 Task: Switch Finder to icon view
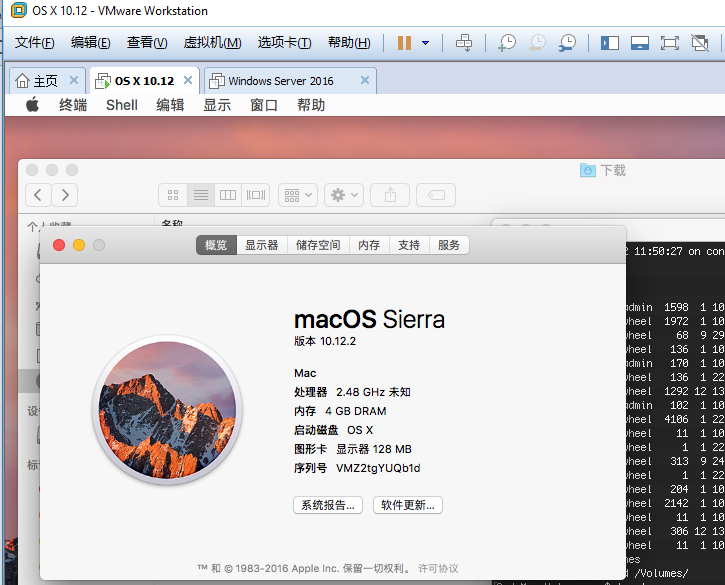[173, 195]
